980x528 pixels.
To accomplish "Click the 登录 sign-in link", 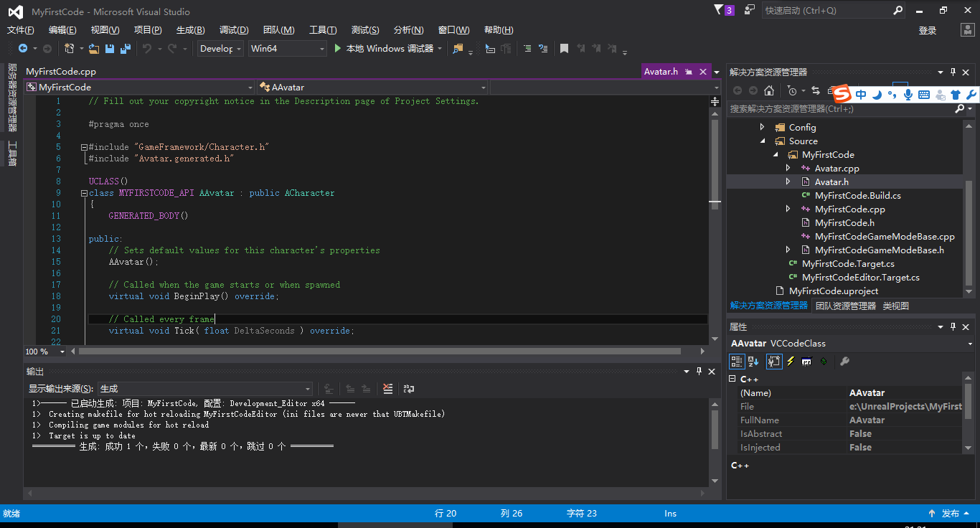I will point(928,30).
